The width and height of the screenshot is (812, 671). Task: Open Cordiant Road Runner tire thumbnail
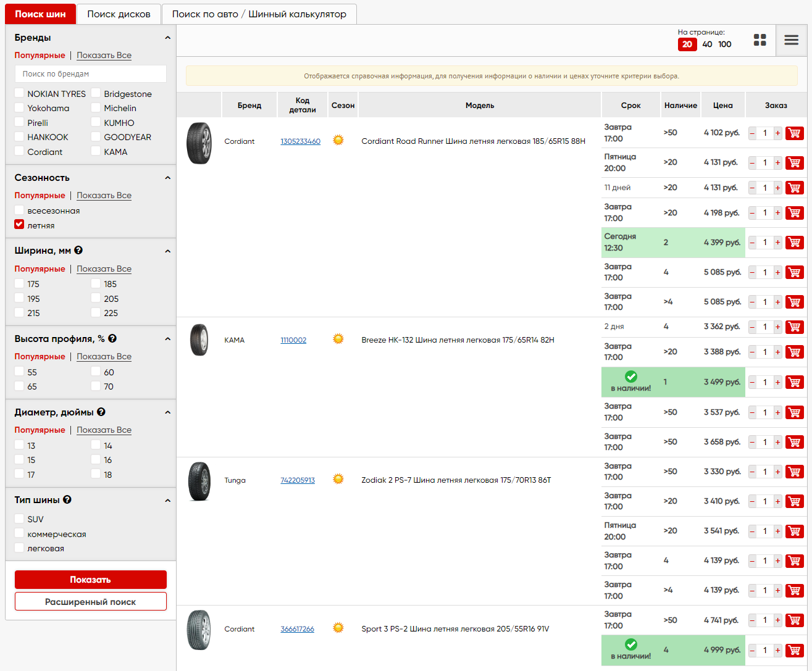pos(199,143)
